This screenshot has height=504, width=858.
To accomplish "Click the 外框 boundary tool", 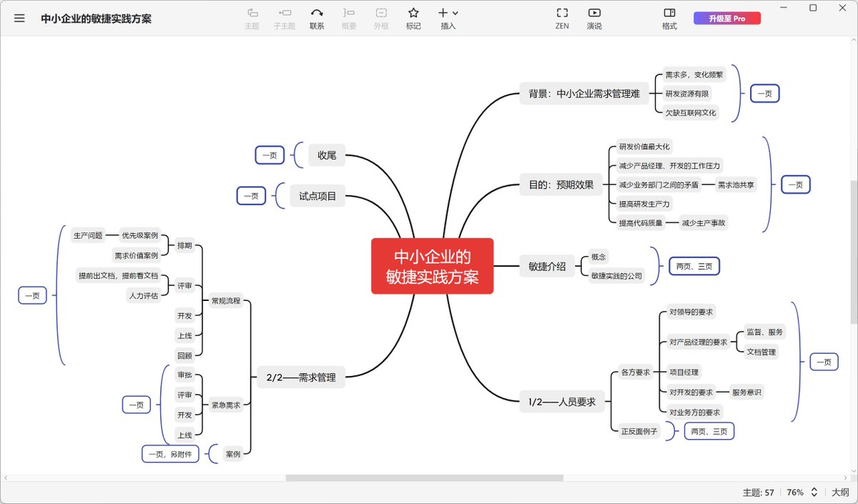I will pos(381,19).
